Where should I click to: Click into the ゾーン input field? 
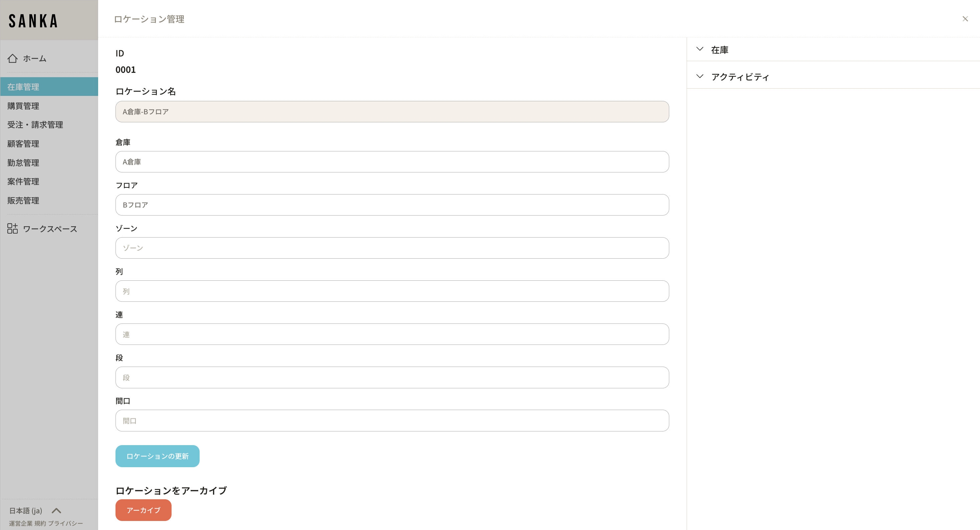[x=392, y=248]
